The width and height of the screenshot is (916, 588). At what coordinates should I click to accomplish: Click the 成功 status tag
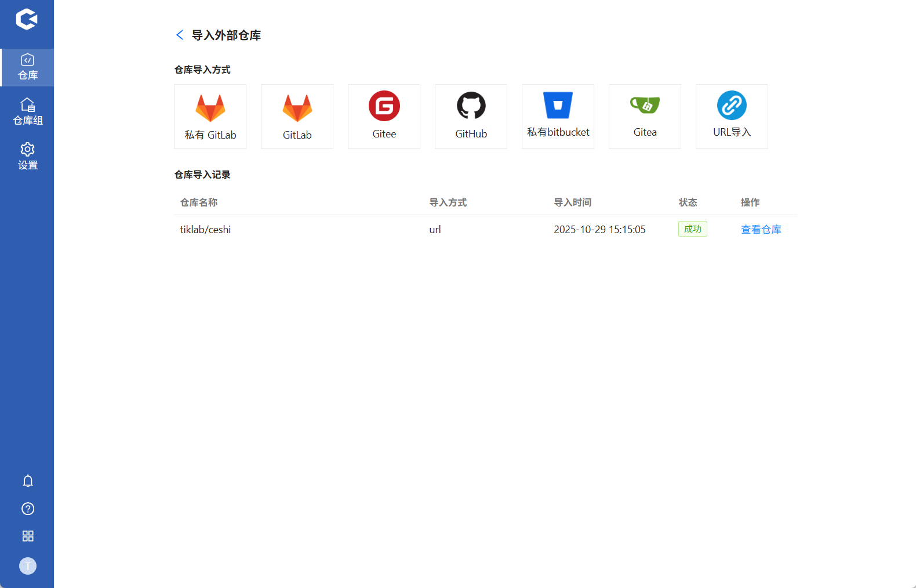pos(692,229)
